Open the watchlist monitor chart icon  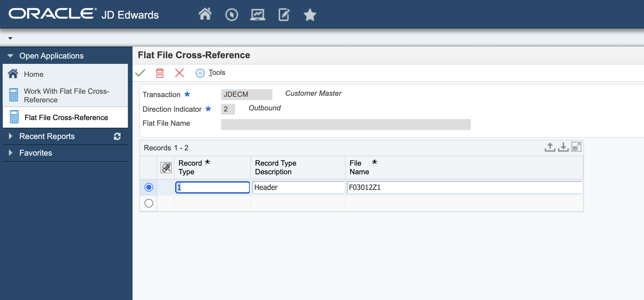(x=257, y=15)
